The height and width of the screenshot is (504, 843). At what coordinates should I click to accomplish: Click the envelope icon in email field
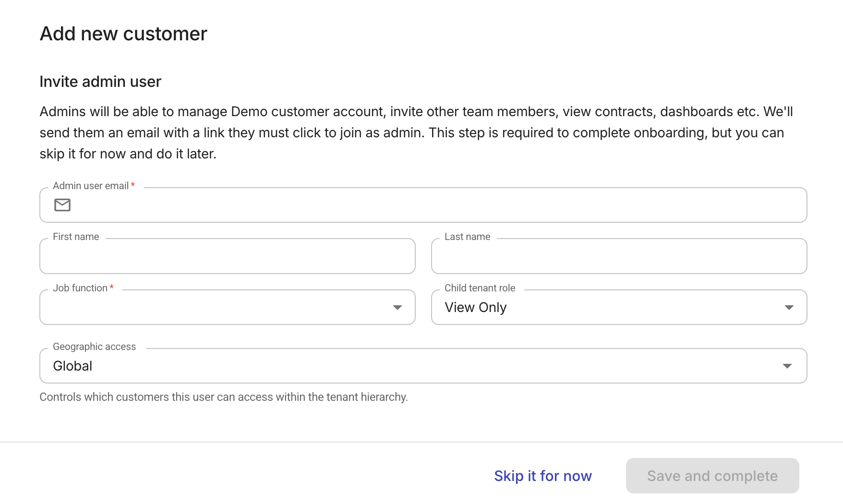click(62, 205)
